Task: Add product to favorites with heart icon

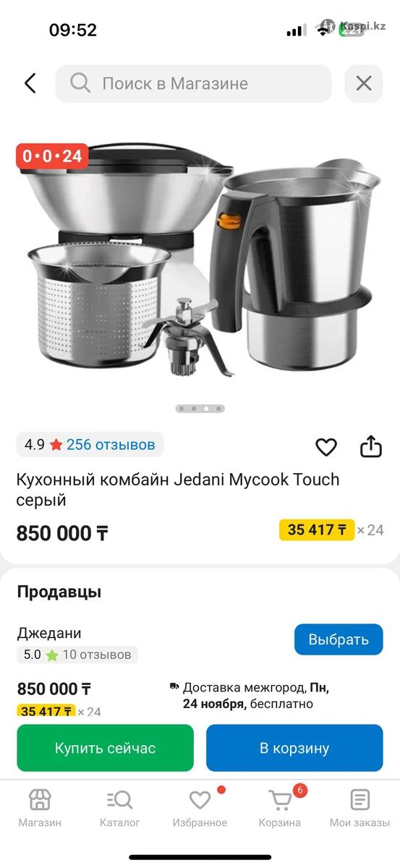Action: pos(326,447)
